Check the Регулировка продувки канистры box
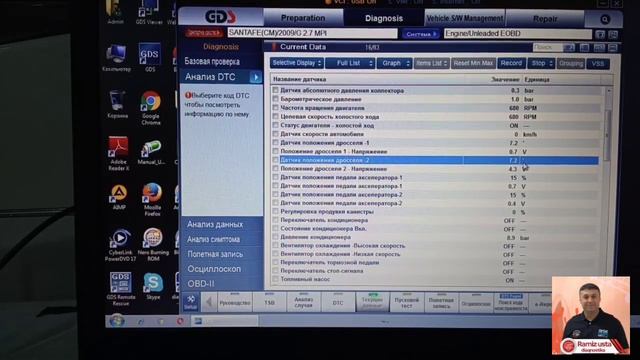This screenshot has height=360, width=640. tap(276, 211)
